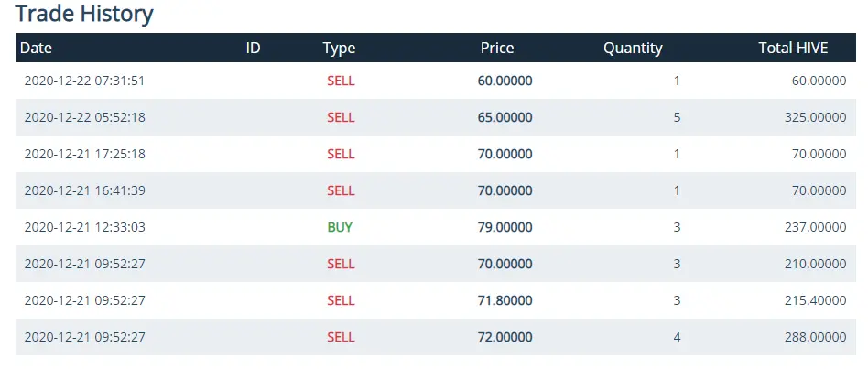This screenshot has width=868, height=369.
Task: Click the 215.40000 total HIVE value
Action: click(x=816, y=300)
